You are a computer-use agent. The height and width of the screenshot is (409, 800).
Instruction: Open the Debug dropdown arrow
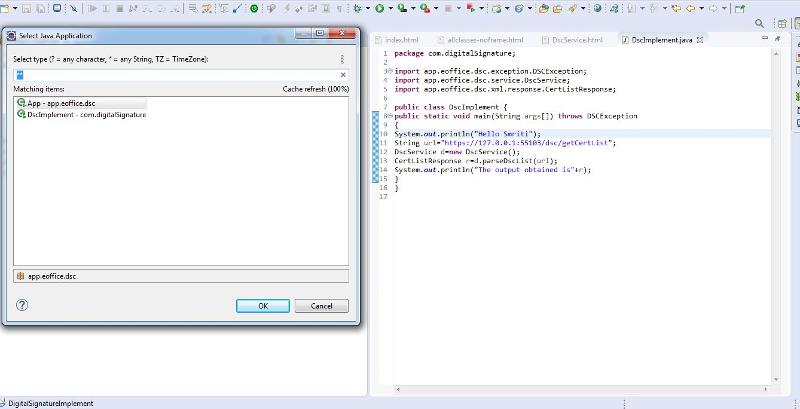(367, 8)
